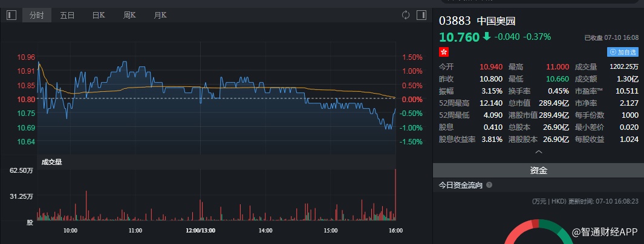Toggle the right sidebar panel icon
The image size is (644, 244).
coord(421,15)
